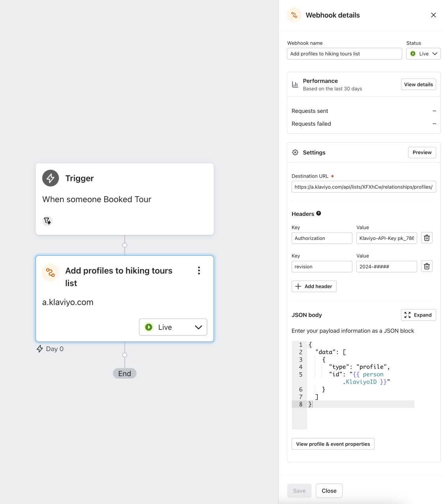
Task: Click the Requests failed row
Action: click(363, 124)
